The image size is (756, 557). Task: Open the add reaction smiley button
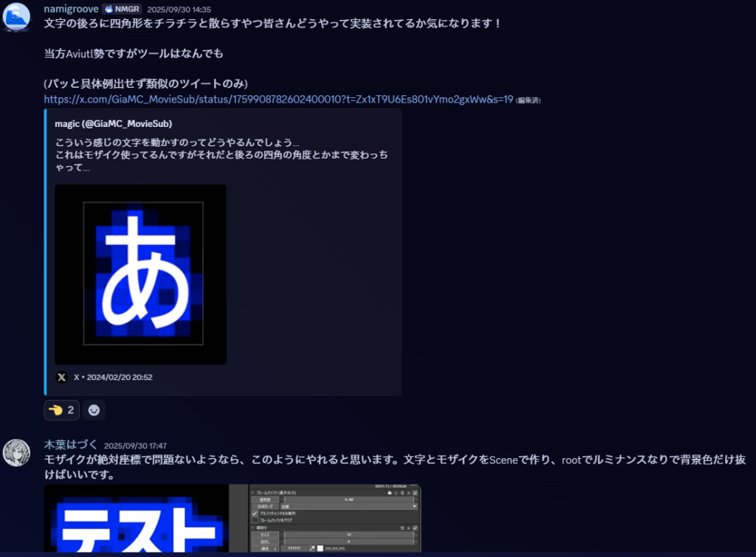(94, 410)
